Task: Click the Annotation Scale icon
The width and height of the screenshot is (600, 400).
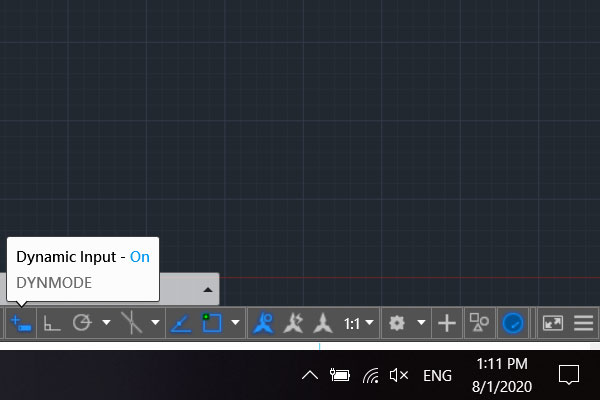Action: 323,323
